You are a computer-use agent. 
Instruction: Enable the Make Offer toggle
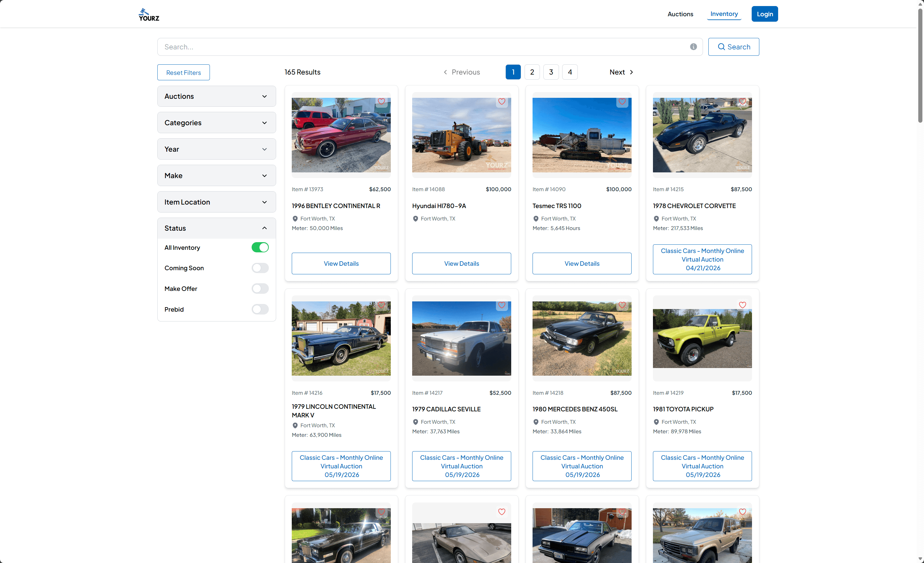(x=260, y=288)
